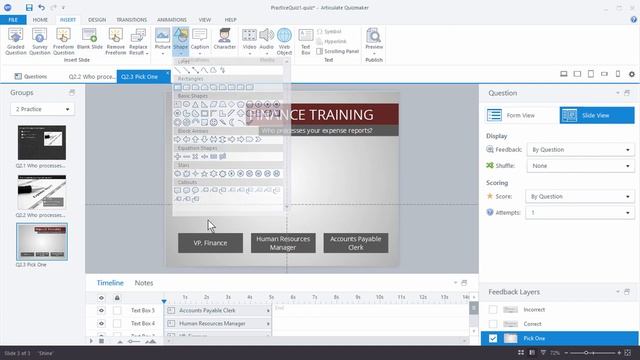Screen dimensions: 640x360
Task: Click the Accounts Payable Clerk answer box on slide
Action: click(356, 243)
